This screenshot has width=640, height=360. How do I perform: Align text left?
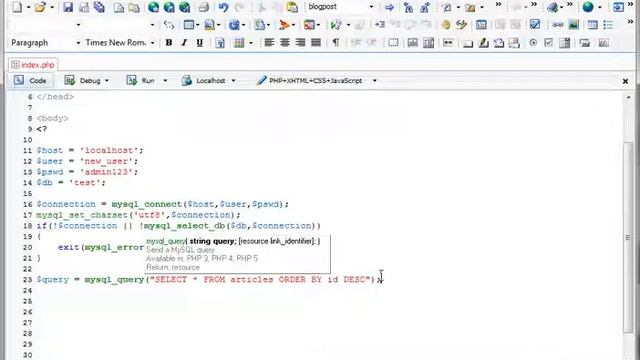tap(269, 42)
